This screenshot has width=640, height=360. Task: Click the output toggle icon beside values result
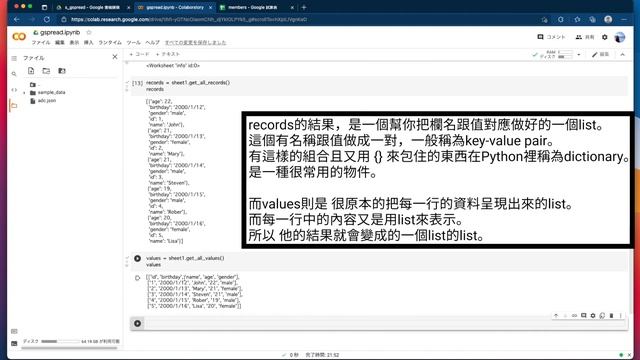[x=138, y=278]
